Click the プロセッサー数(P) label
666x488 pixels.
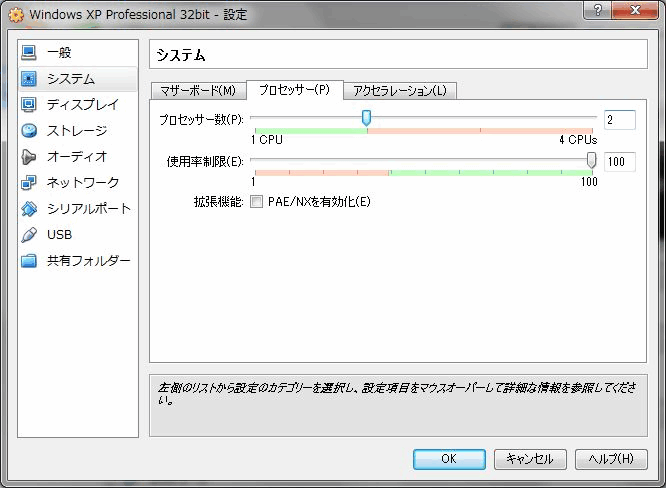tap(201, 120)
